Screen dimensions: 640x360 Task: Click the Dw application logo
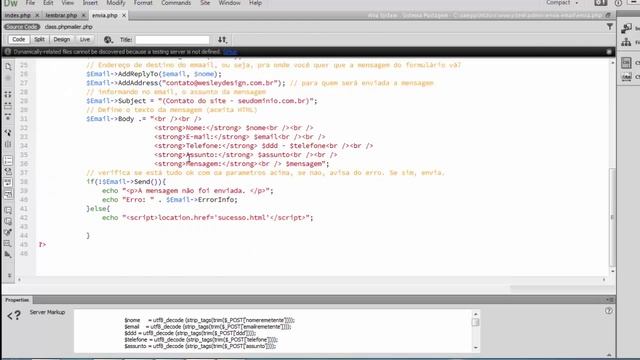tap(11, 3)
